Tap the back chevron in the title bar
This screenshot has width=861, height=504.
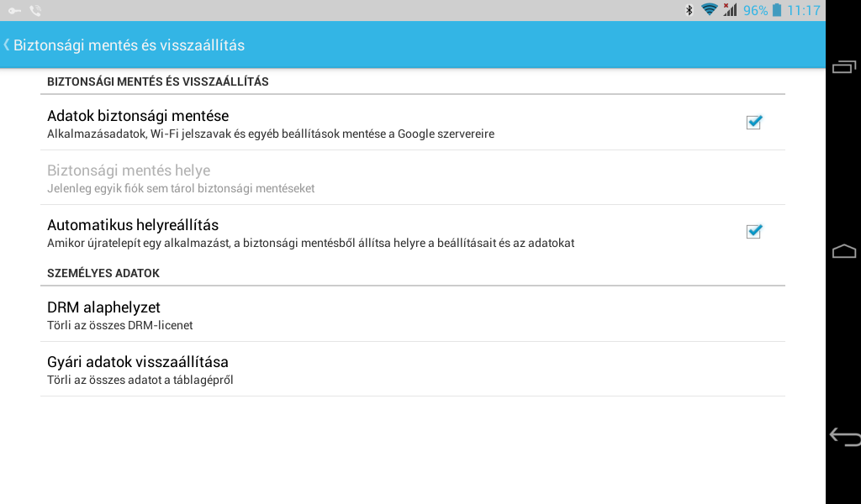point(7,45)
